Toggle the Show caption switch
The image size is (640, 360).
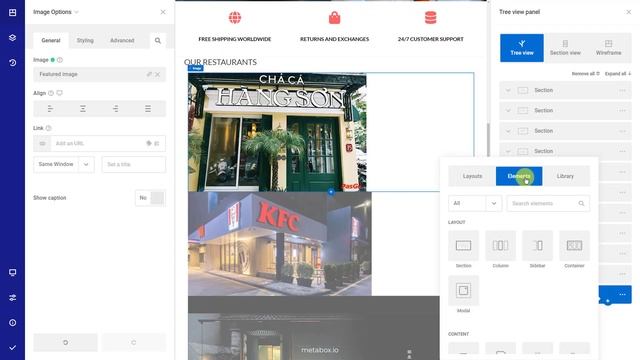(x=150, y=198)
